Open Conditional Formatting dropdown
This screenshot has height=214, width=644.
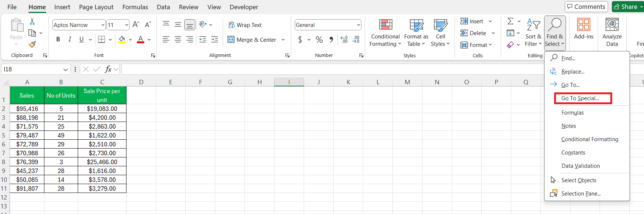(x=385, y=33)
